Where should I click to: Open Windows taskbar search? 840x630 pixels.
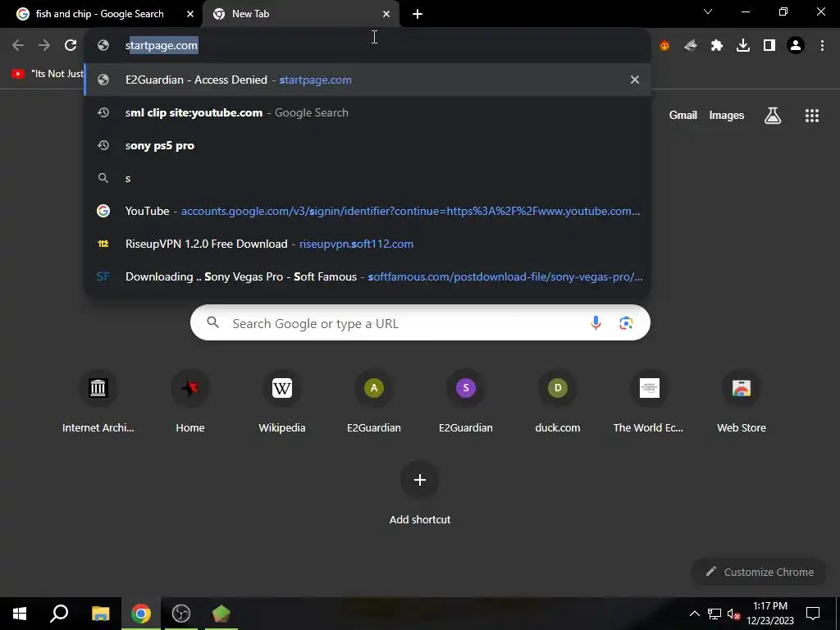(59, 614)
